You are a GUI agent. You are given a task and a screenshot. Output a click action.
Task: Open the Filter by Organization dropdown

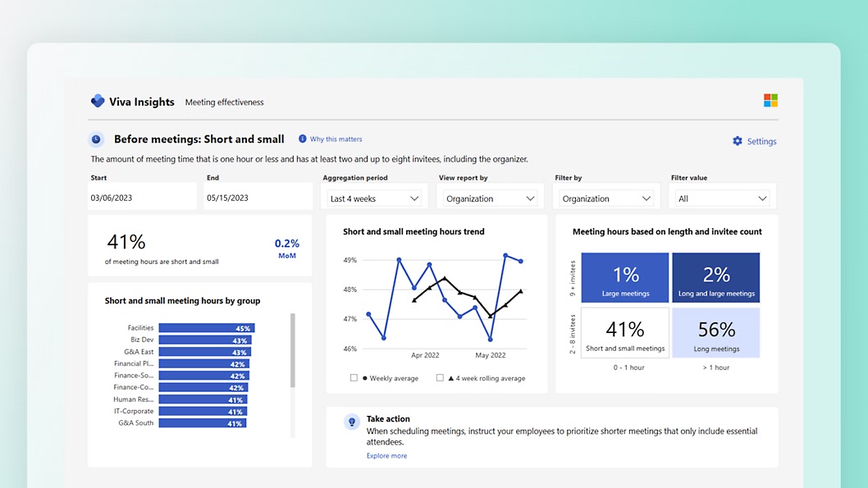(x=606, y=198)
